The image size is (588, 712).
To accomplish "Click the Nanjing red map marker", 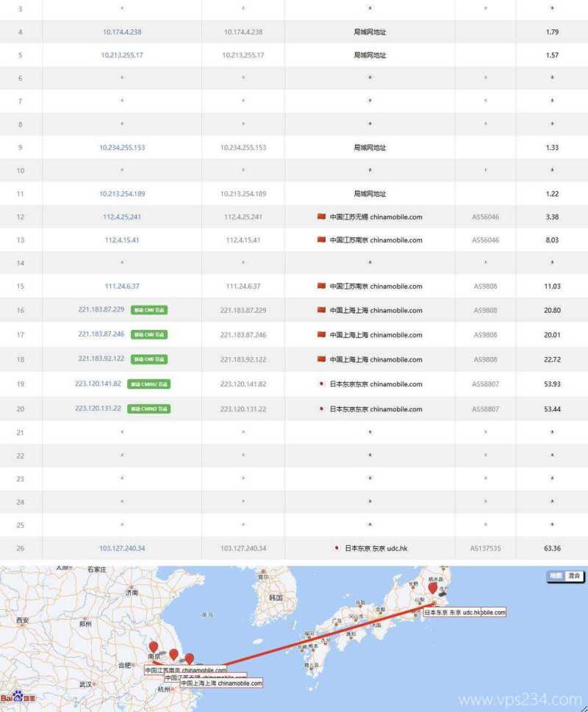I will click(x=153, y=647).
